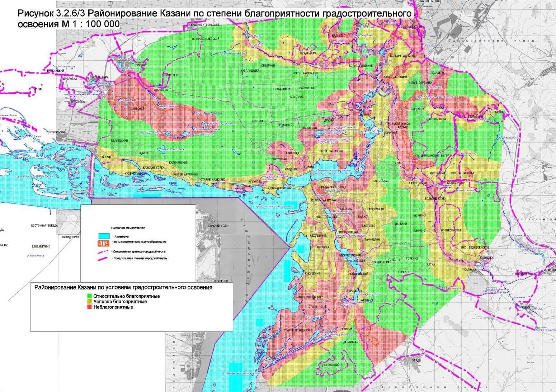Image resolution: width=556 pixels, height=392 pixels.
Task: Click the scale text 'освоения М 1 : 100 000'
Action: tap(69, 24)
